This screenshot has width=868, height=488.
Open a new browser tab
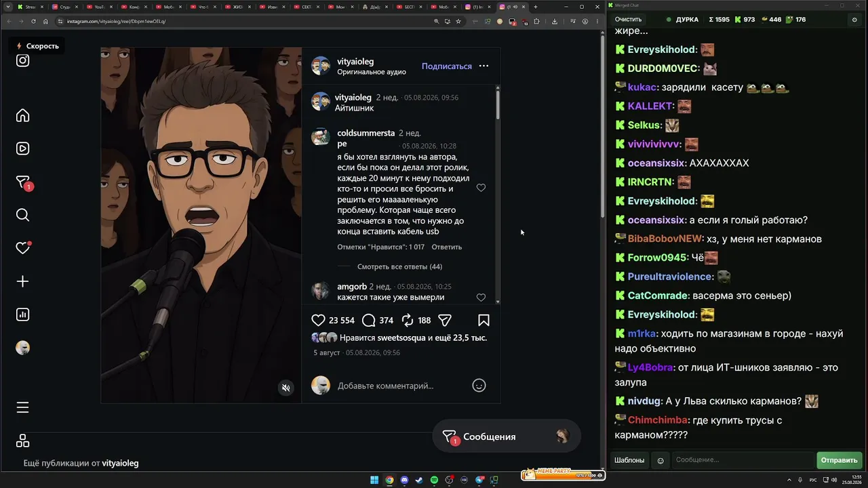coord(536,7)
